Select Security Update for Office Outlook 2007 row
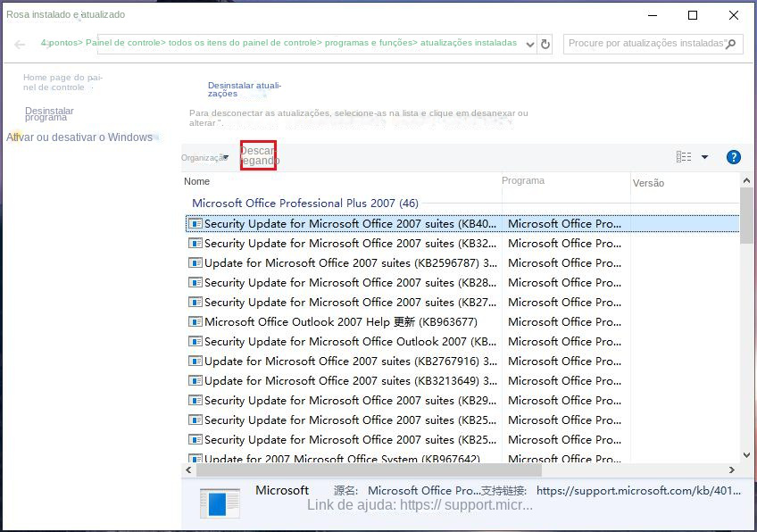757x532 pixels. (462, 341)
